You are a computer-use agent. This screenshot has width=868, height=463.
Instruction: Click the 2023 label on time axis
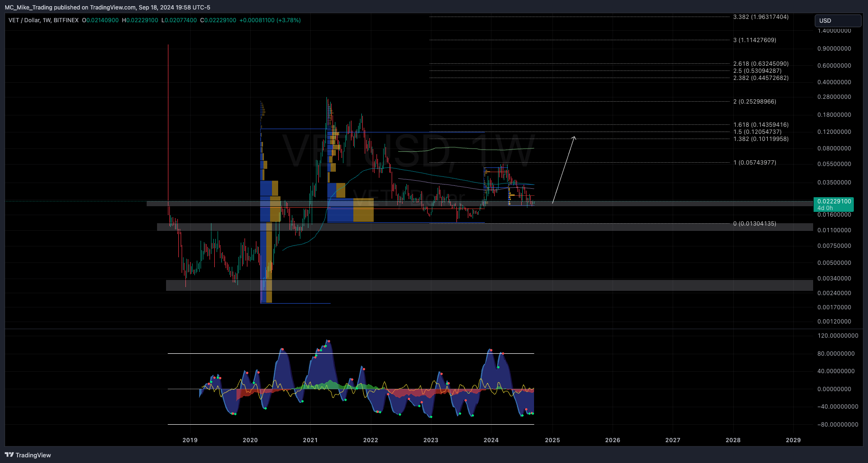[x=431, y=440]
